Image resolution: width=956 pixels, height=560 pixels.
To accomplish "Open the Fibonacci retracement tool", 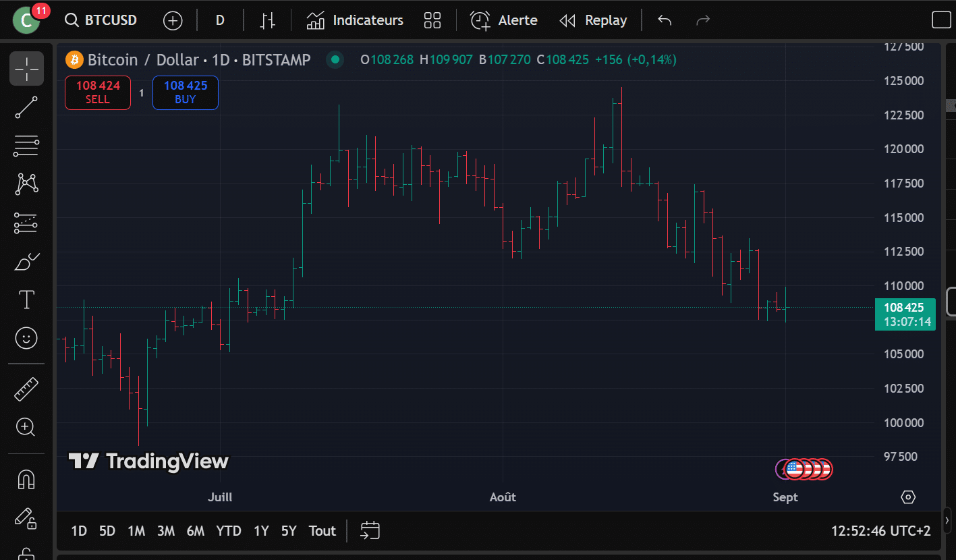I will click(26, 145).
